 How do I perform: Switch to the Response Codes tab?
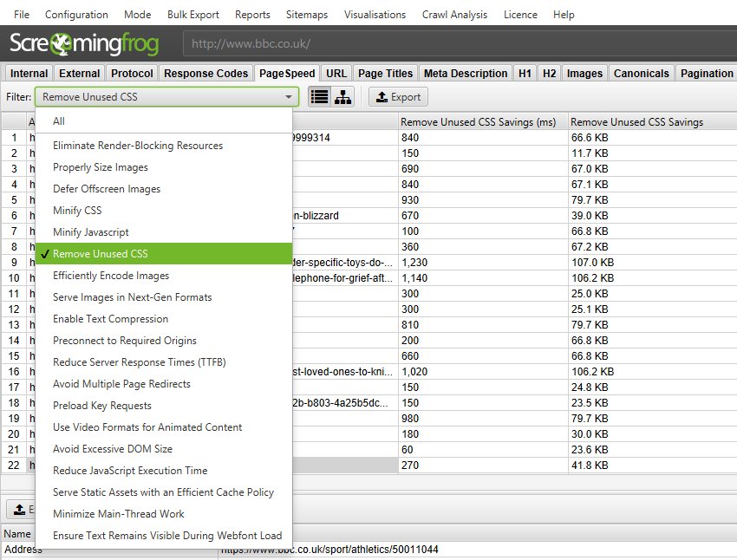pos(205,74)
